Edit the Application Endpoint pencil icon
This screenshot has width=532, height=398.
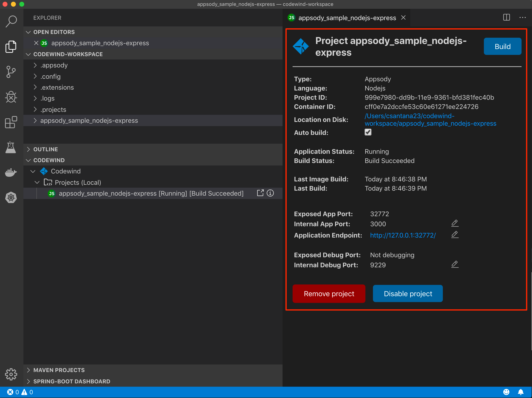click(455, 235)
